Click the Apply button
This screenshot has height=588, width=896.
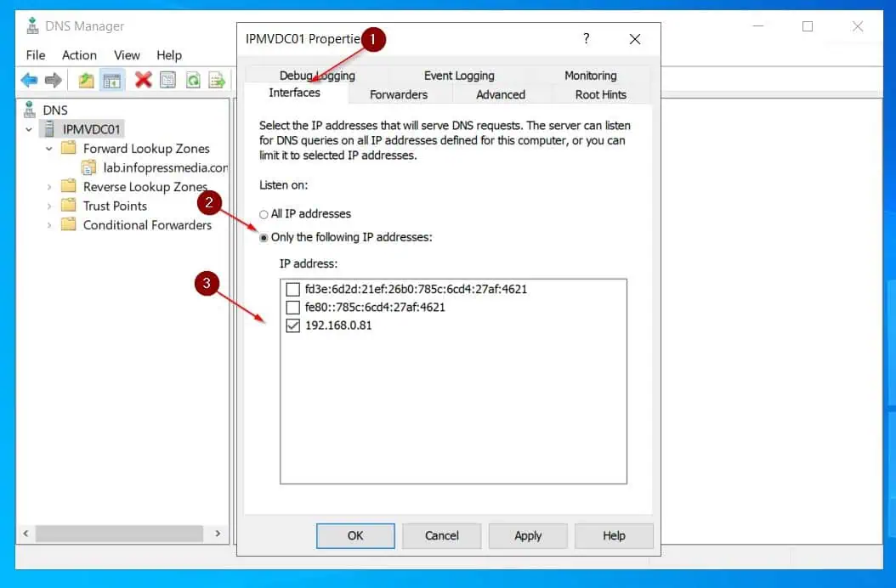[528, 535]
